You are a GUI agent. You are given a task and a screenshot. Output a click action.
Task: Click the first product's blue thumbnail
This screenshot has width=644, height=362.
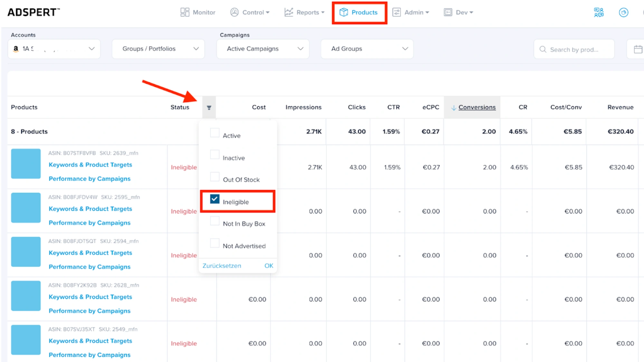[x=26, y=164]
